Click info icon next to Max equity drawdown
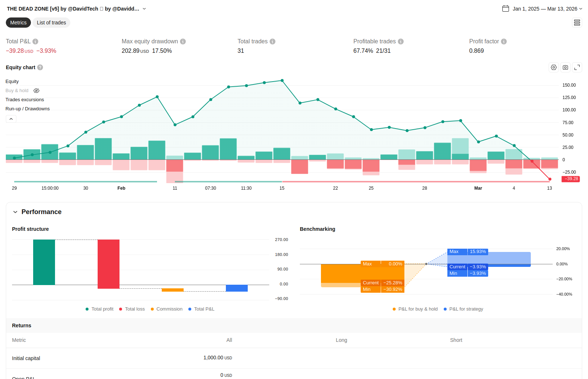This screenshot has width=588, height=379. coord(183,42)
